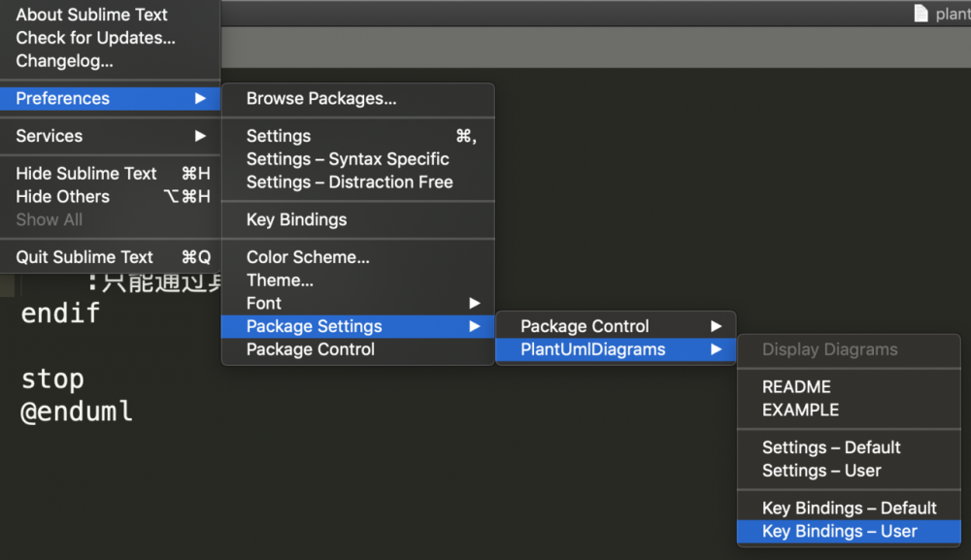Open Settings – Default for PlantUmlDiagrams

831,447
